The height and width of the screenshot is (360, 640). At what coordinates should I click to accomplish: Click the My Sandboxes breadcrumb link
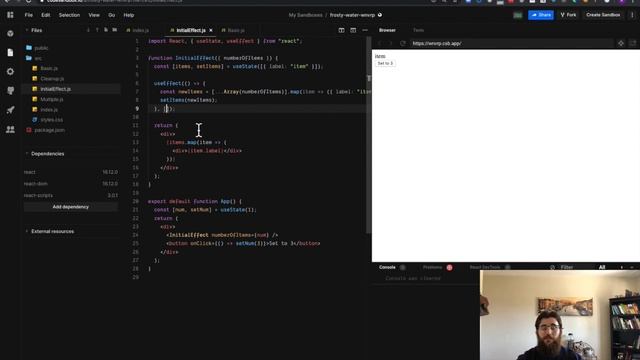pos(305,15)
